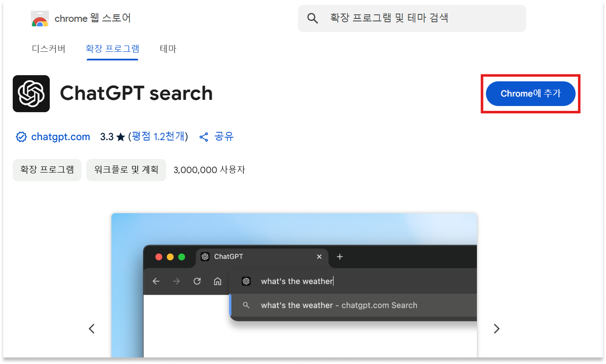
Task: Click the verified publisher badge icon
Action: (x=21, y=137)
